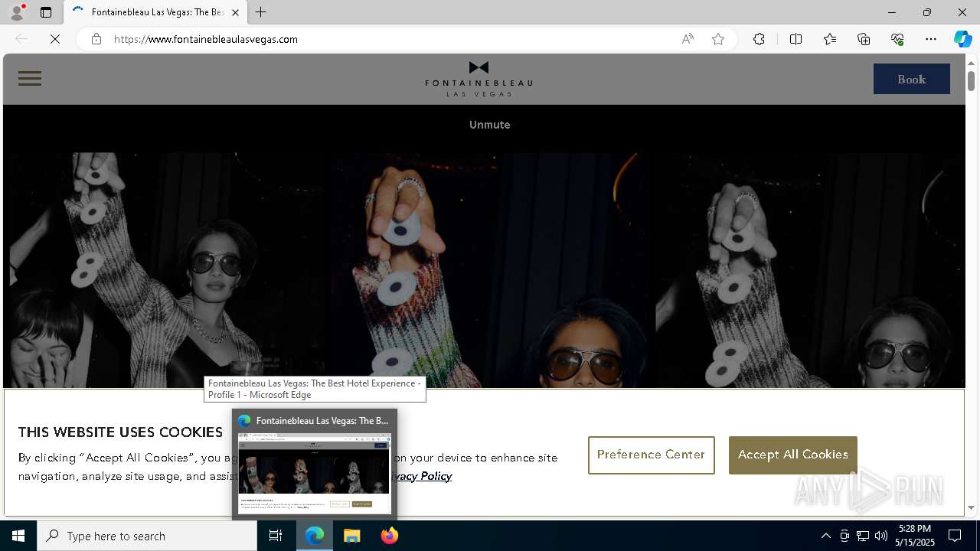The image size is (980, 551).
Task: Open the clock and calendar
Action: tap(915, 536)
